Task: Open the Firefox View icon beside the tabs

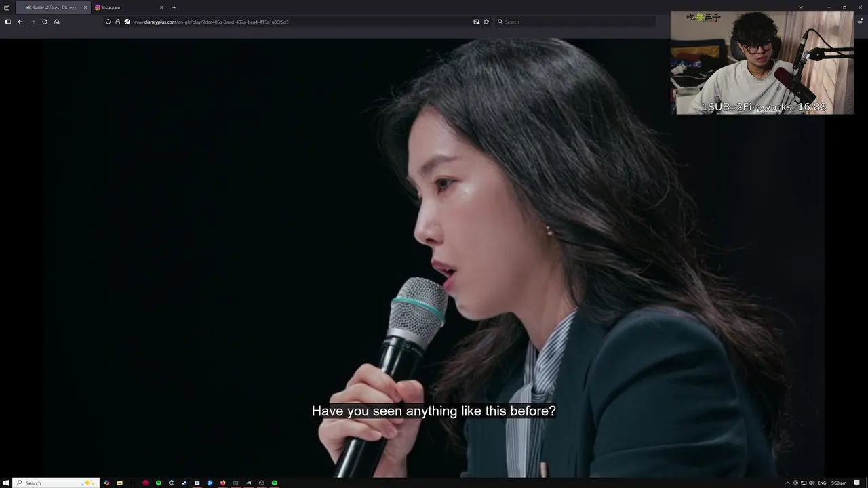Action: pos(7,7)
